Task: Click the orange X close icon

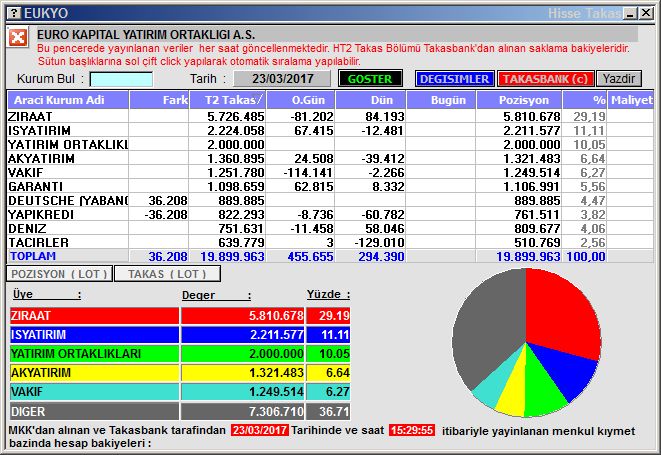Action: [18, 38]
